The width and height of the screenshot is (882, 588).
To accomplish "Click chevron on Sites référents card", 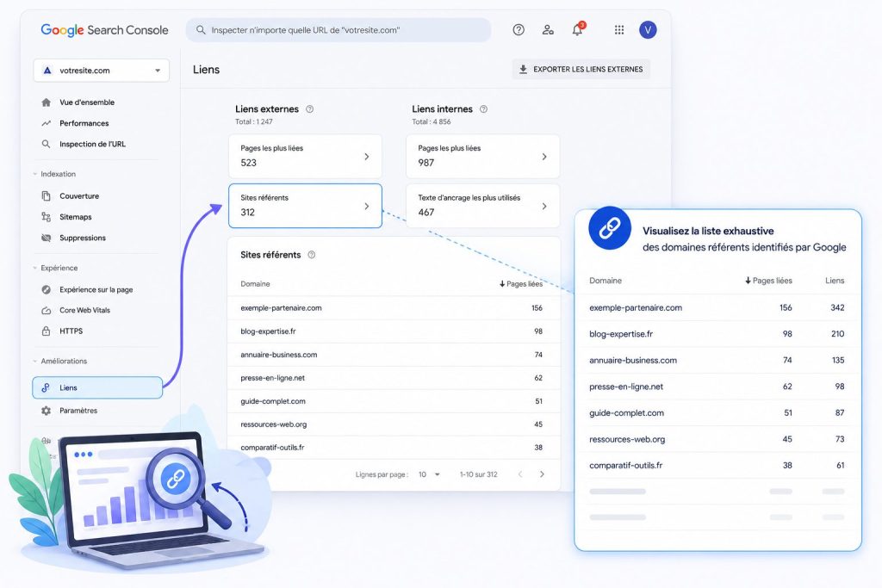I will tap(367, 207).
